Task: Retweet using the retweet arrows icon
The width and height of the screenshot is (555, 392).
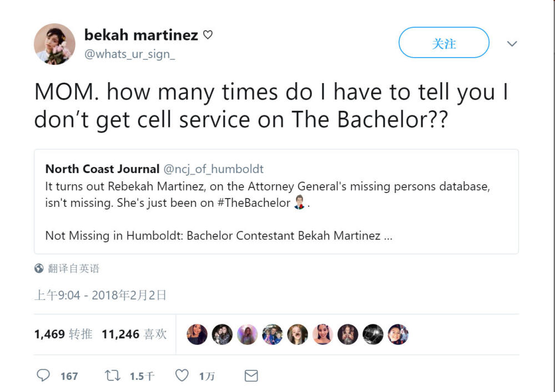Action: (113, 375)
